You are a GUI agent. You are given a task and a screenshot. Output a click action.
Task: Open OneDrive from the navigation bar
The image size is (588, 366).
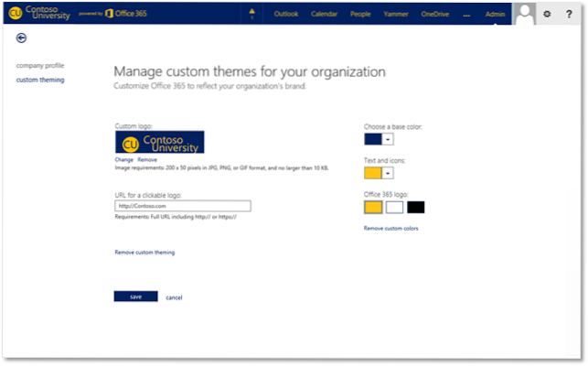click(x=434, y=14)
